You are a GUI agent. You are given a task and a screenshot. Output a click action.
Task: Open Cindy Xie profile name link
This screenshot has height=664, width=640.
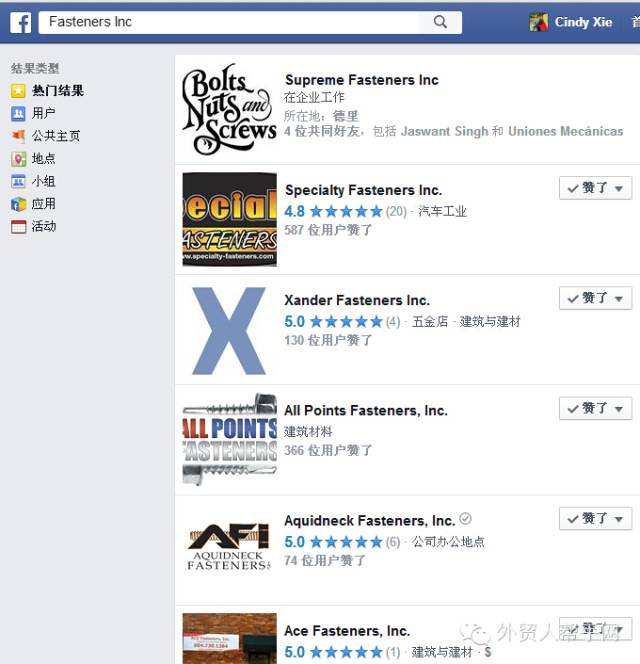583,22
